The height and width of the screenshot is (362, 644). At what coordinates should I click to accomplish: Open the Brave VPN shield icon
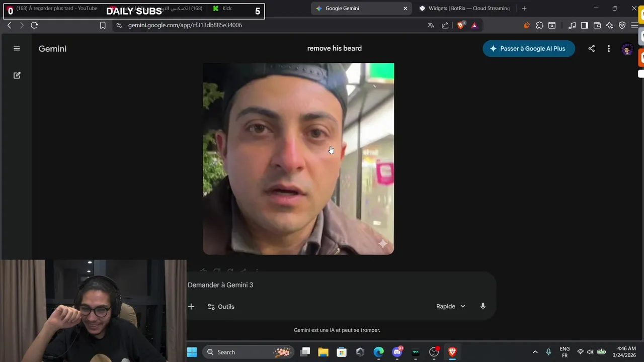click(x=622, y=25)
